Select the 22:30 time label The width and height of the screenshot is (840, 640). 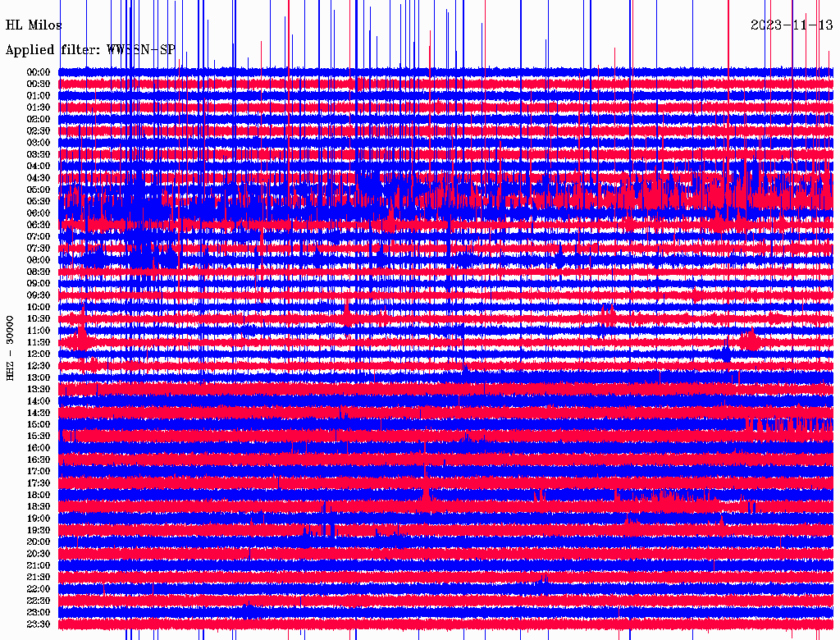point(39,601)
